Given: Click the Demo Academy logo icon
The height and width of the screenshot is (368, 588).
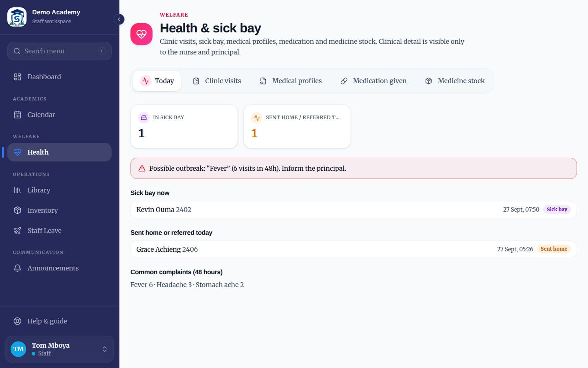Looking at the screenshot, I should point(17,17).
